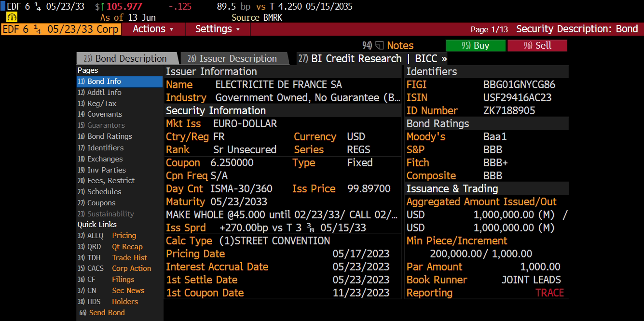
Task: Click the FIGI value BBG01GNYCG86
Action: [519, 85]
